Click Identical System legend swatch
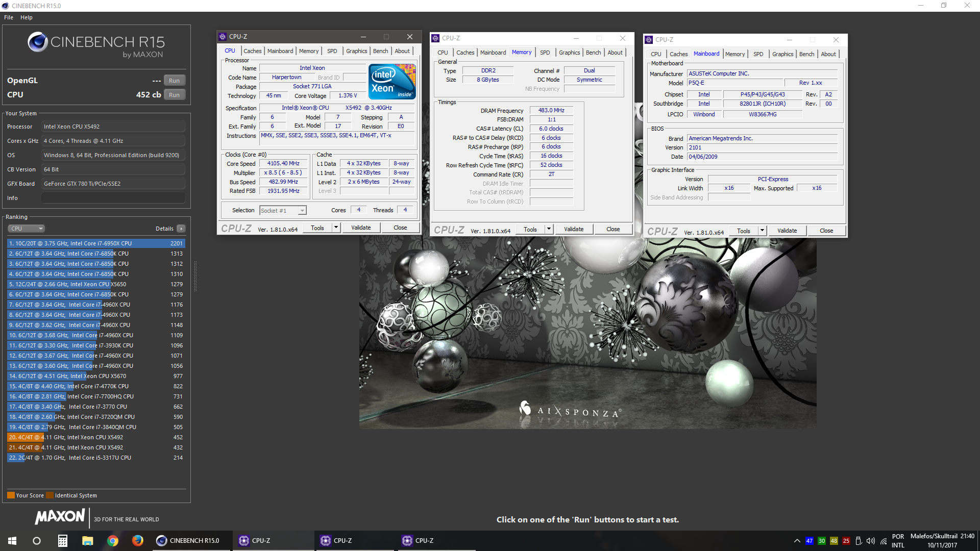 tap(50, 495)
